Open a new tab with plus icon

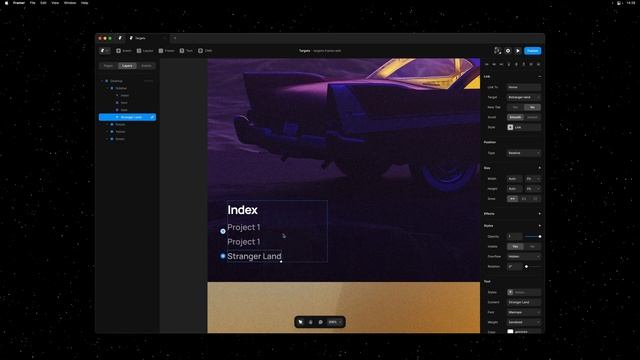click(175, 38)
